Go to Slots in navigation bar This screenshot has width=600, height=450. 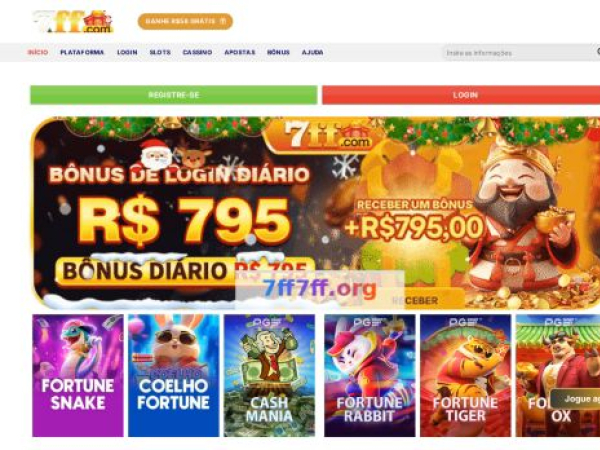coord(160,52)
